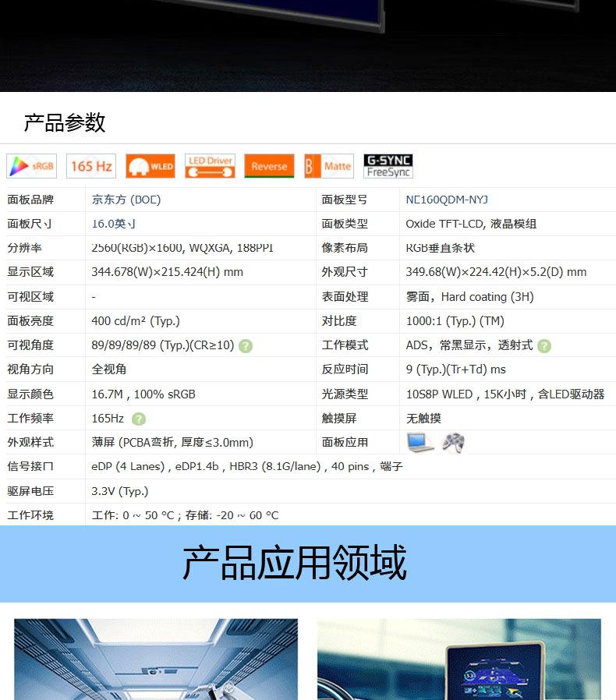Viewport: 616px width, 700px height.
Task: Select the resolution value 2560(RGB)×1600, WQXGA
Action: point(182,248)
